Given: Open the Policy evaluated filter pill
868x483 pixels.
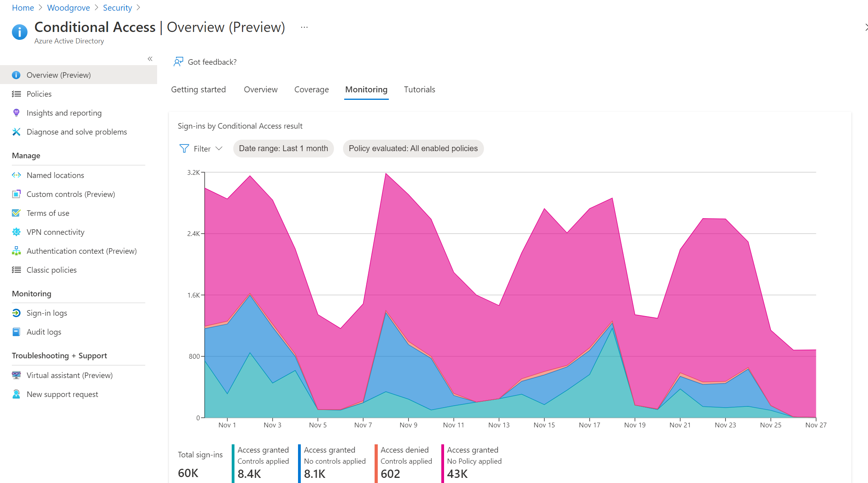Looking at the screenshot, I should (413, 149).
